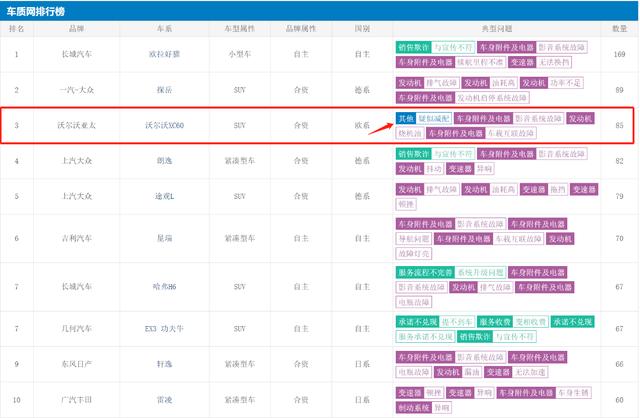Click the 服务收费 变相收费 issue tag
The height and width of the screenshot is (418, 640).
513,322
